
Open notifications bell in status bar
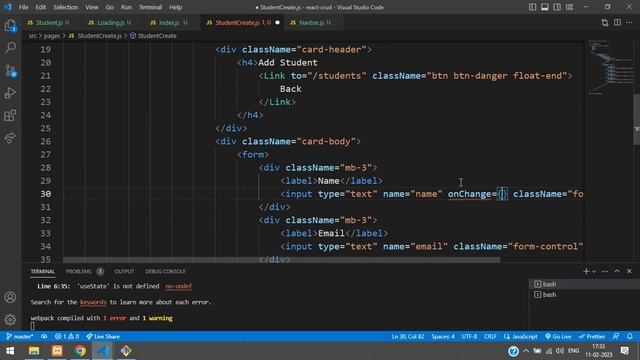[630, 337]
